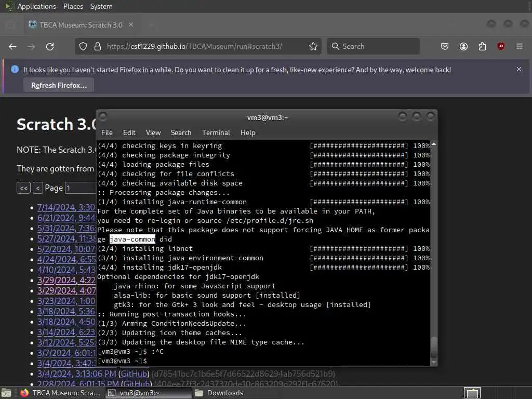Dismiss the Refresh Firefox notification bar

click(x=519, y=69)
